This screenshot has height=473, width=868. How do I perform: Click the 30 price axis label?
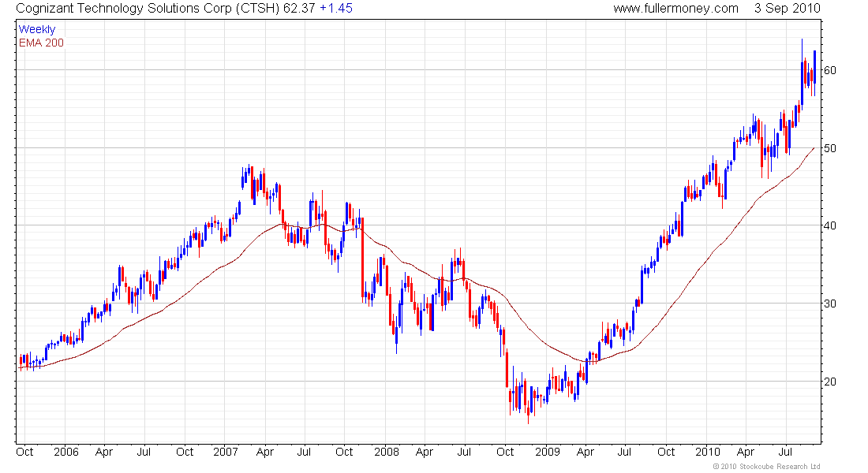830,304
